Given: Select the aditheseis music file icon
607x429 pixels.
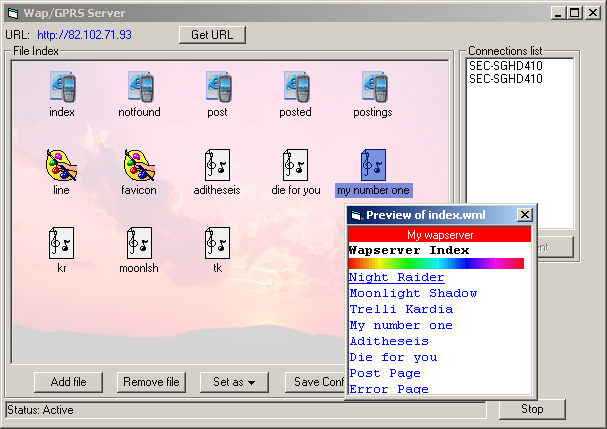Looking at the screenshot, I should [x=217, y=164].
